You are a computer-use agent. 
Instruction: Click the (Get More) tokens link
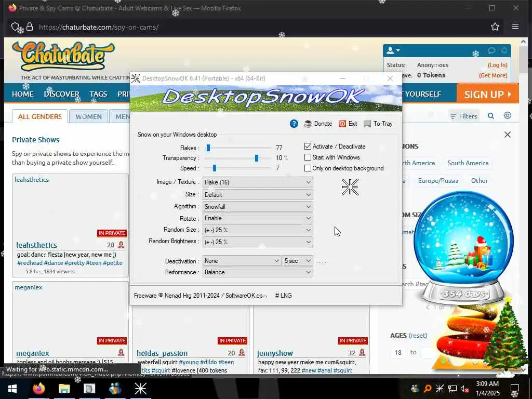(493, 75)
